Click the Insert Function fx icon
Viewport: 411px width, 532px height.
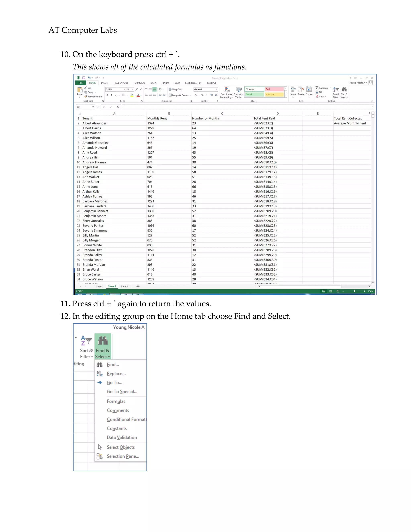pos(118,107)
